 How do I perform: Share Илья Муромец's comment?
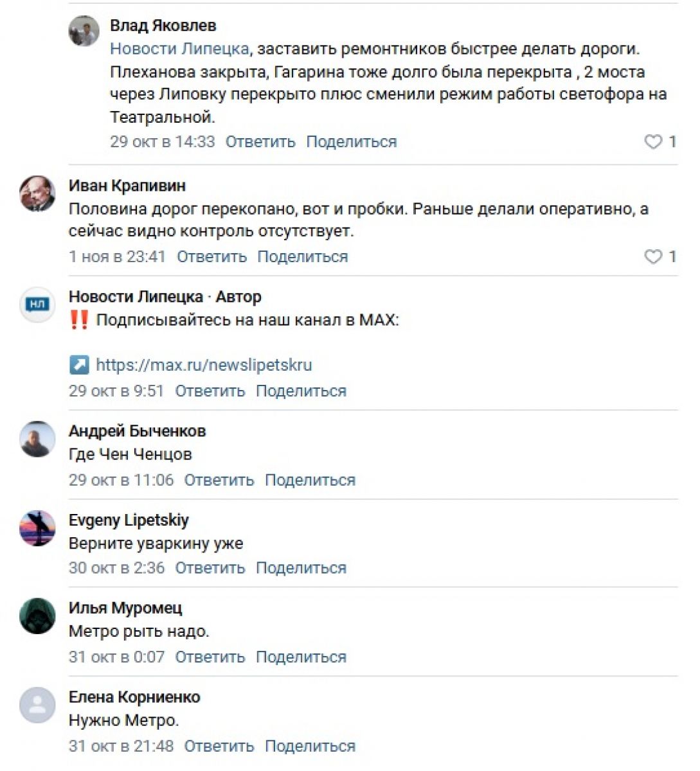pos(301,657)
